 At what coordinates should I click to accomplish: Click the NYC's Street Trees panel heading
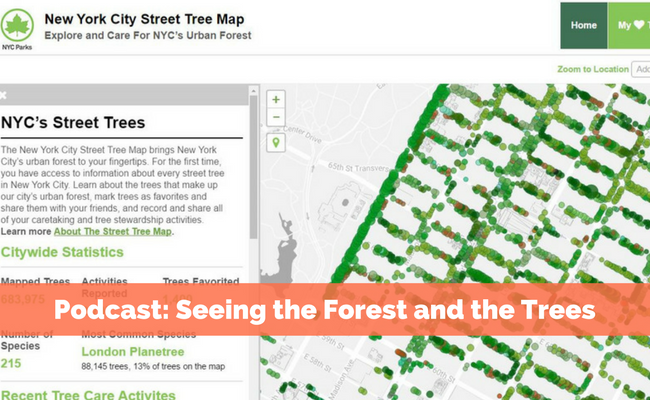[74, 124]
